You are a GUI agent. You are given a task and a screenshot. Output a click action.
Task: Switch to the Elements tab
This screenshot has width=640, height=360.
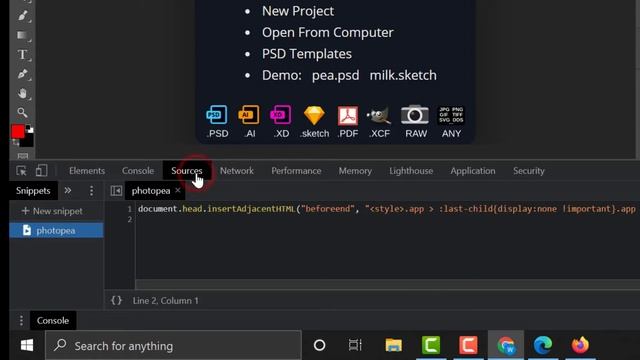click(x=87, y=171)
